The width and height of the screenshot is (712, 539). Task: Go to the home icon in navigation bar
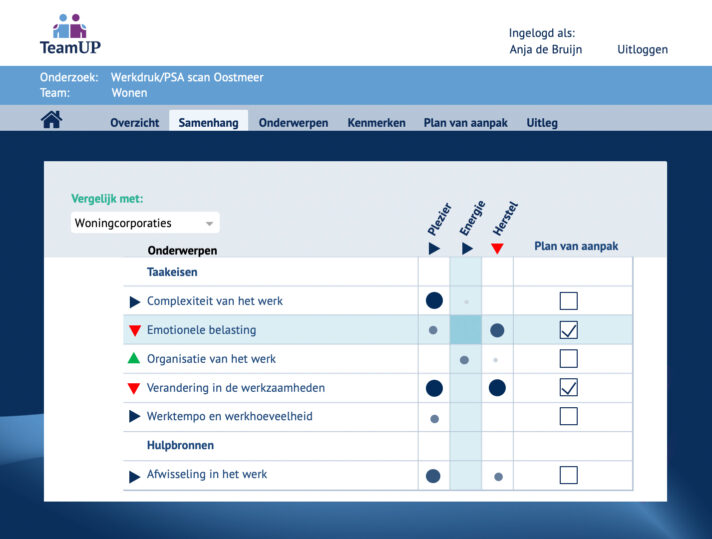(x=52, y=120)
